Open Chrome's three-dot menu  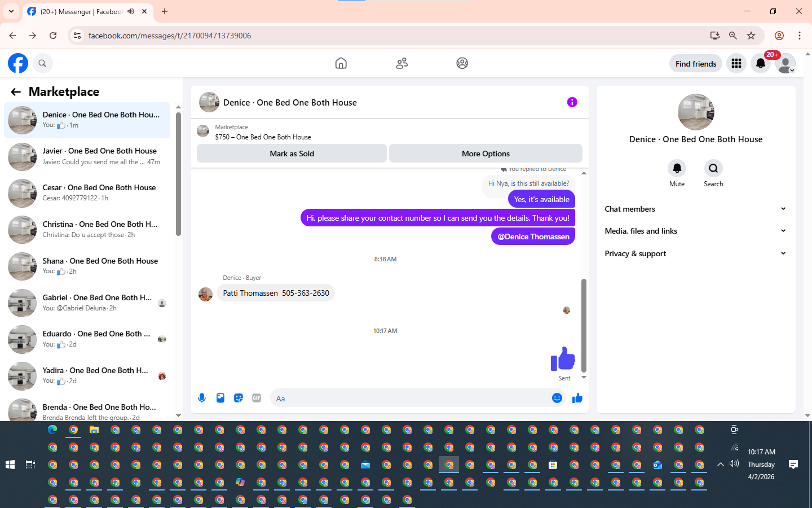coord(800,36)
